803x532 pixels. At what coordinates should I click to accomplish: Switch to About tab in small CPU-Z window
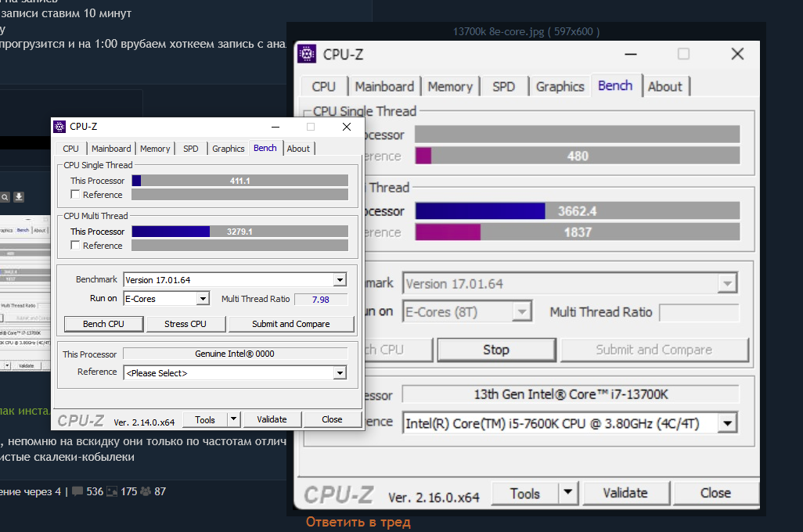298,149
